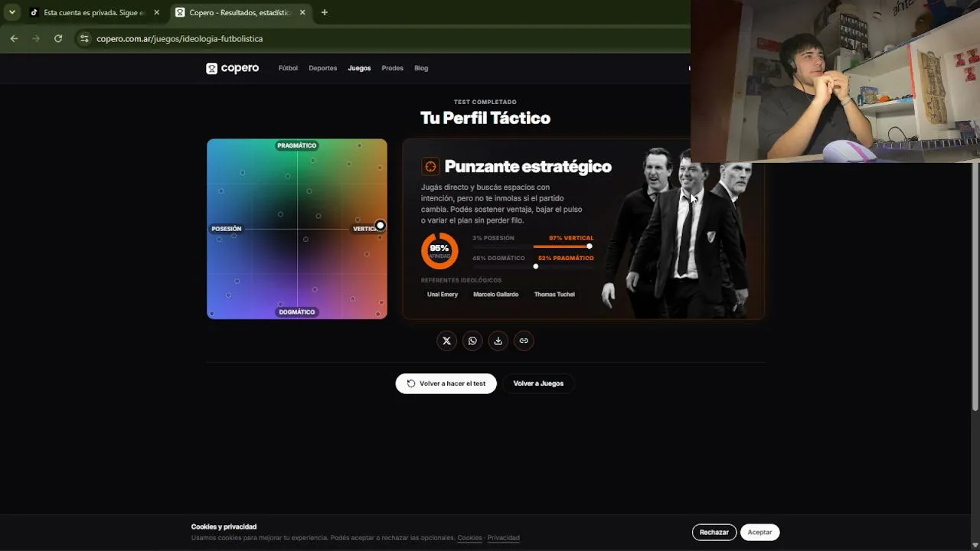This screenshot has width=980, height=551.
Task: Open the tab search dropdown arrow
Action: (12, 12)
